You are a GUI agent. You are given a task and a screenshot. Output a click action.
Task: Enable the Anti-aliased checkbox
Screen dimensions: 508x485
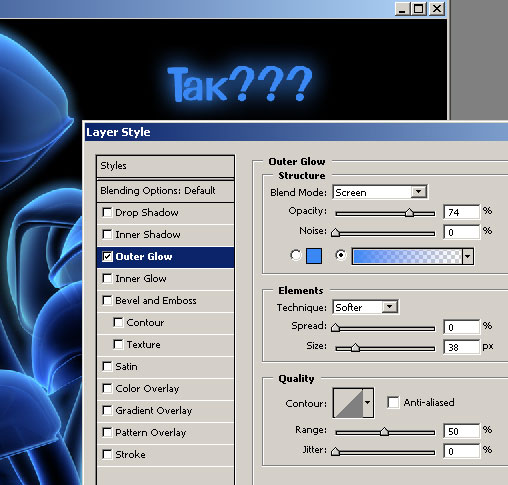[x=393, y=402]
